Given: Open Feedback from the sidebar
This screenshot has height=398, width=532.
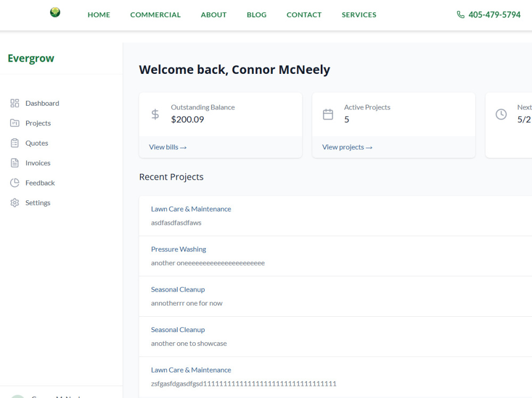Looking at the screenshot, I should click(40, 183).
